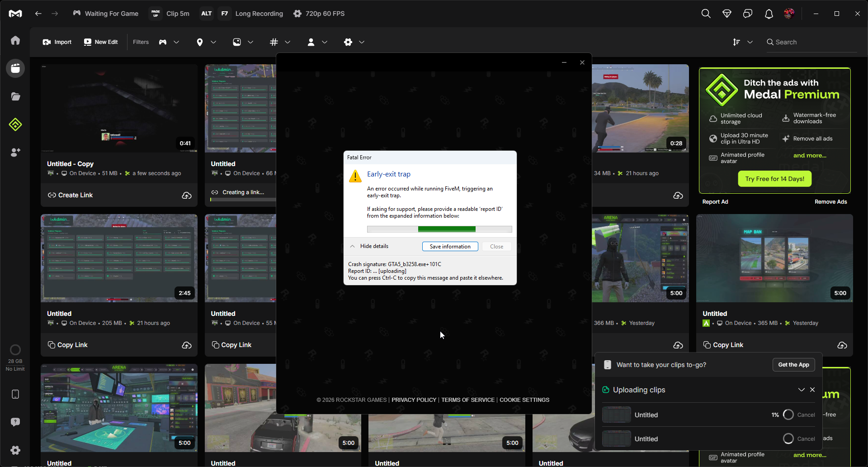The image size is (868, 467).
Task: Open the Medal home sidebar icon
Action: pos(15,41)
